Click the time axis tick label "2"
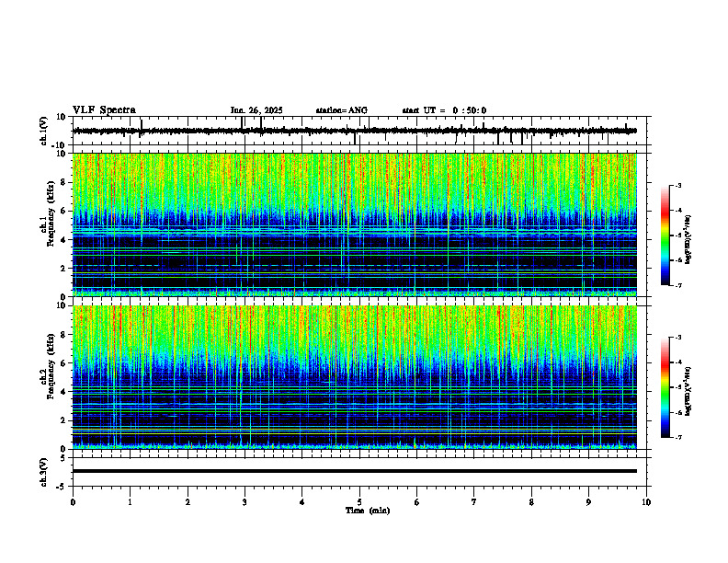 188,502
